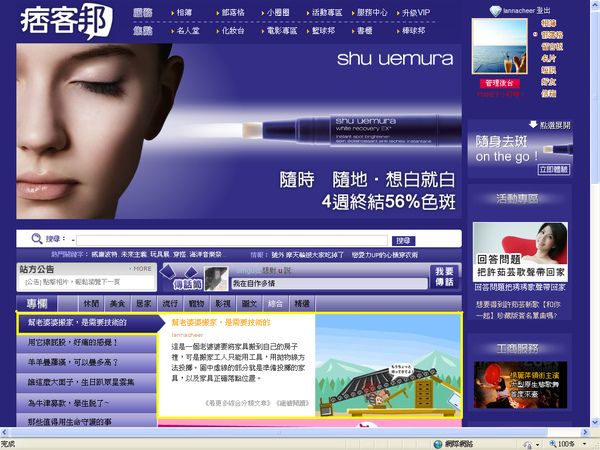Open the 相簿 link in top navigation

[x=184, y=13]
